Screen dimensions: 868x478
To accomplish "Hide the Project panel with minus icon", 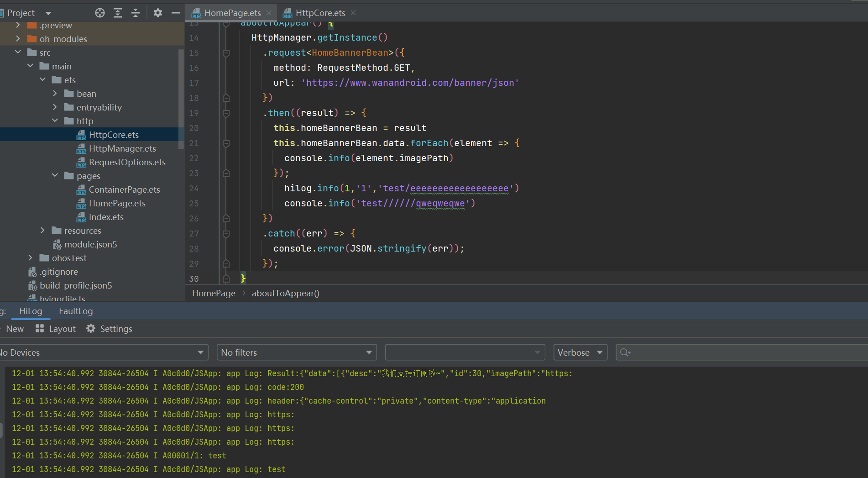I will pyautogui.click(x=175, y=13).
